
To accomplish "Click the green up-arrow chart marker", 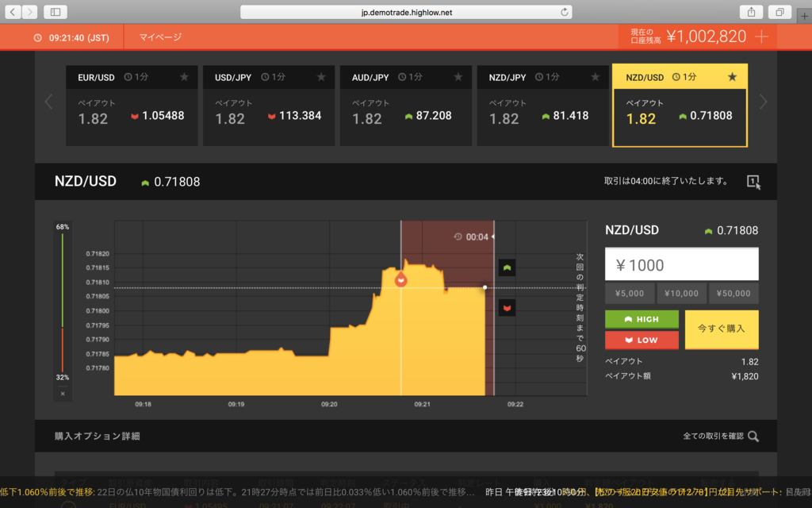I will click(x=507, y=267).
